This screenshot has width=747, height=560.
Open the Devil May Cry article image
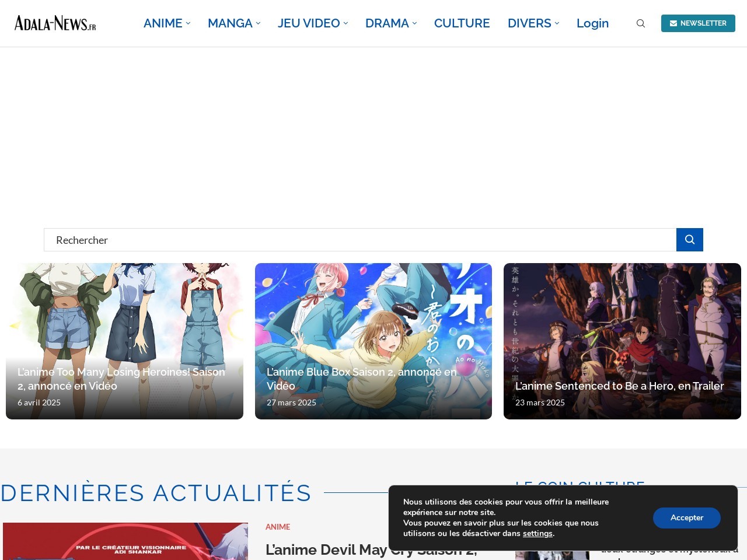(x=125, y=541)
